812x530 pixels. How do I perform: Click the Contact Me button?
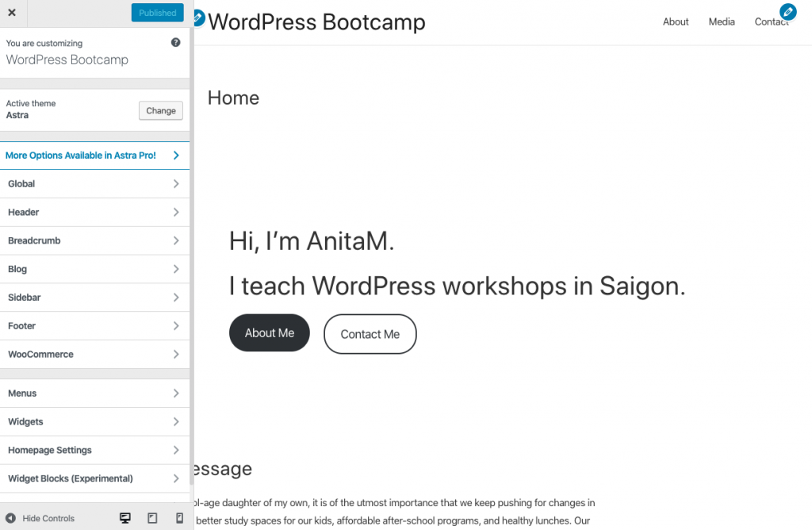pyautogui.click(x=370, y=334)
